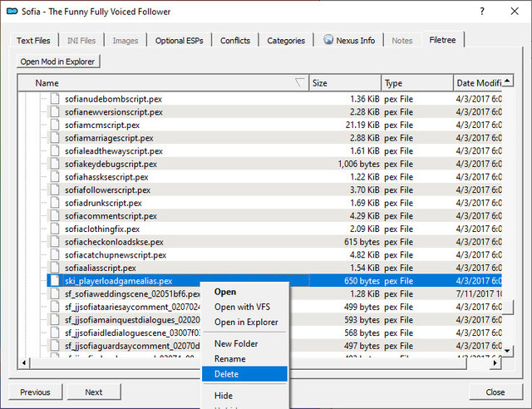Click the file icon beside sofianudebombscript.pex
Viewport: 532px width, 409px height.
coord(55,99)
